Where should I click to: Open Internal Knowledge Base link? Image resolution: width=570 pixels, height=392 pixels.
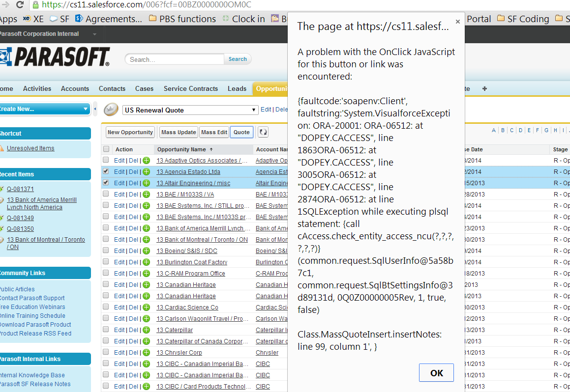[32, 375]
